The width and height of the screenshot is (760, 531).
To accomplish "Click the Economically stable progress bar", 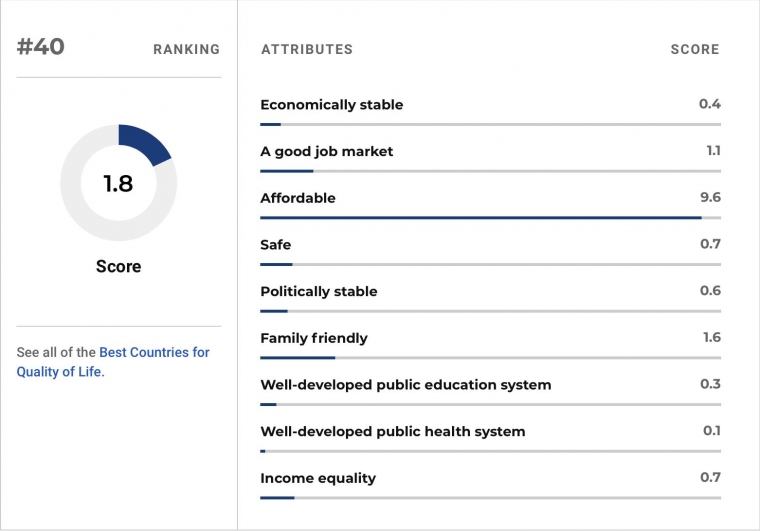I will pos(491,125).
